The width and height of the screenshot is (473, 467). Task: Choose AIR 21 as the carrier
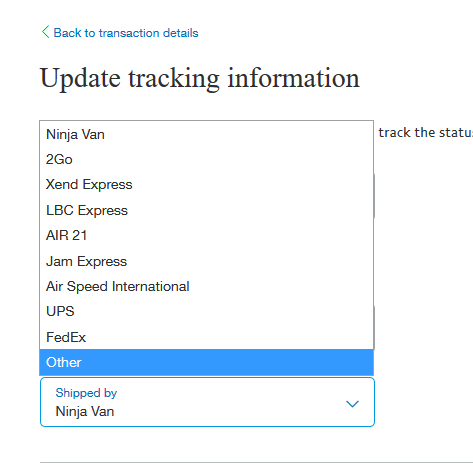tap(206, 235)
